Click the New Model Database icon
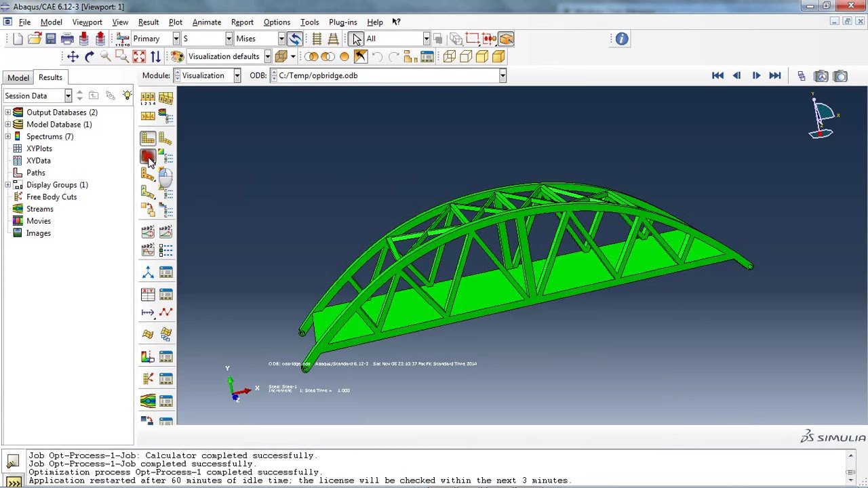This screenshot has height=488, width=868. point(18,39)
